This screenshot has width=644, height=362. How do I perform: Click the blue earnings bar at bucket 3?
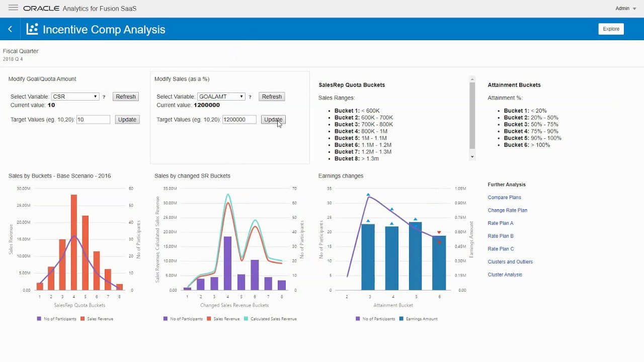368,257
